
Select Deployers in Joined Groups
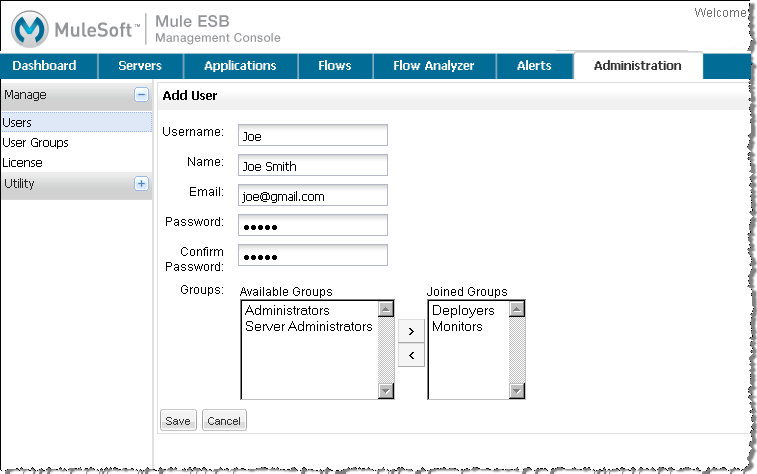point(463,311)
